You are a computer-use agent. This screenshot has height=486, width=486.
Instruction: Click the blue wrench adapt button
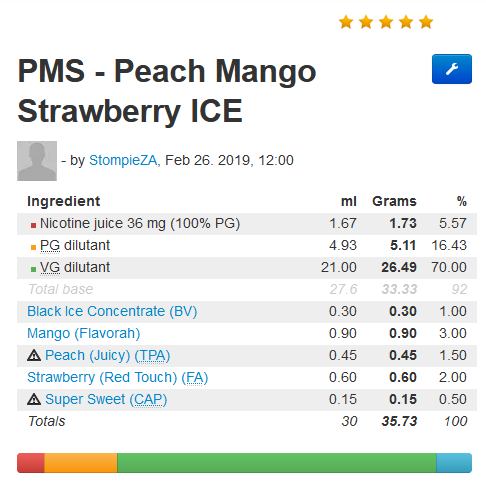coord(452,69)
